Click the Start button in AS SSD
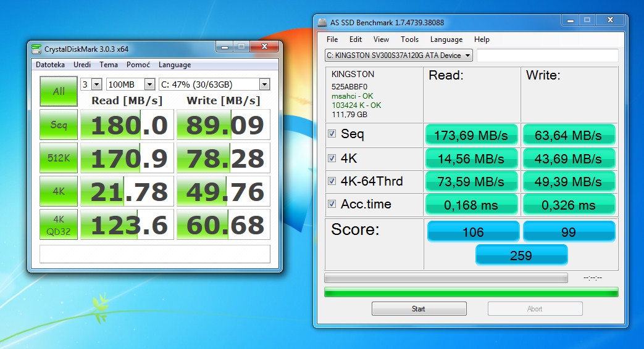 (419, 309)
